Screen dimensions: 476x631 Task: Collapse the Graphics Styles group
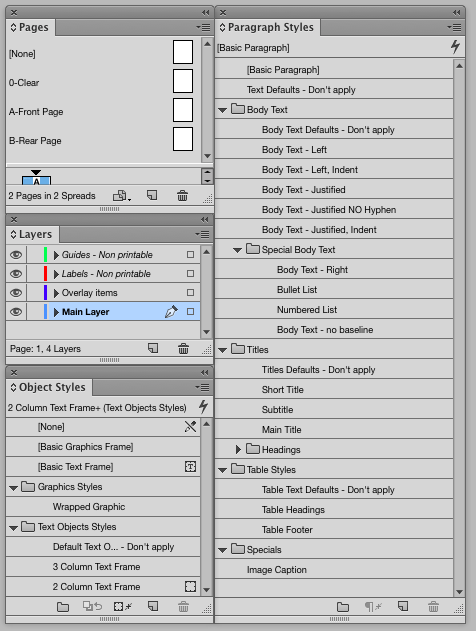point(13,488)
